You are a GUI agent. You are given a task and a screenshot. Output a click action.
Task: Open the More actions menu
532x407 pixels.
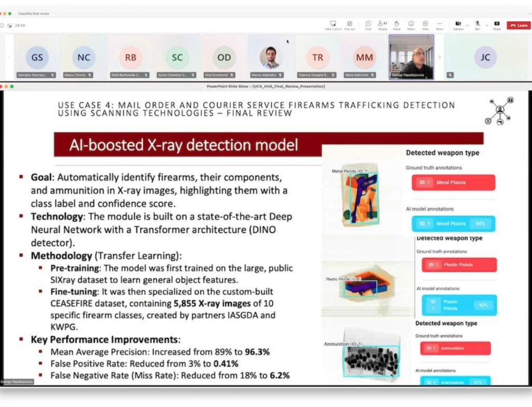tap(440, 24)
